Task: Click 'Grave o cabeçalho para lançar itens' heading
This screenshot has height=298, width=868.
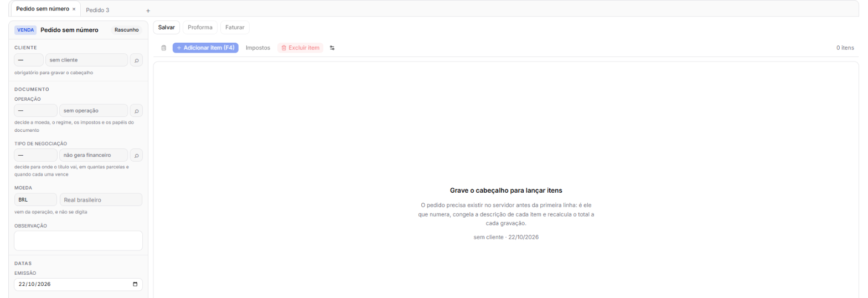Action: pyautogui.click(x=507, y=190)
